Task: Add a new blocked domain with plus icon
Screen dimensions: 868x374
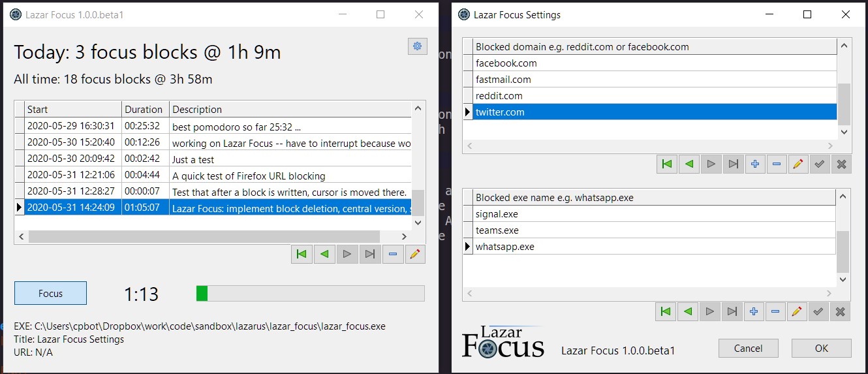Action: 755,164
